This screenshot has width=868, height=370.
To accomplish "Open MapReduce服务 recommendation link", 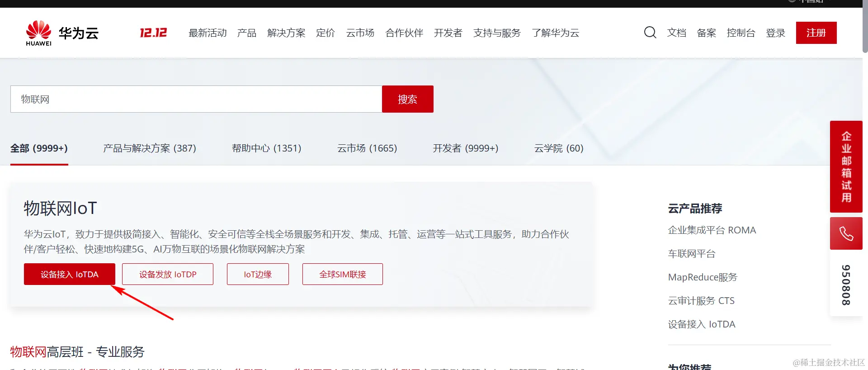I will pyautogui.click(x=703, y=277).
